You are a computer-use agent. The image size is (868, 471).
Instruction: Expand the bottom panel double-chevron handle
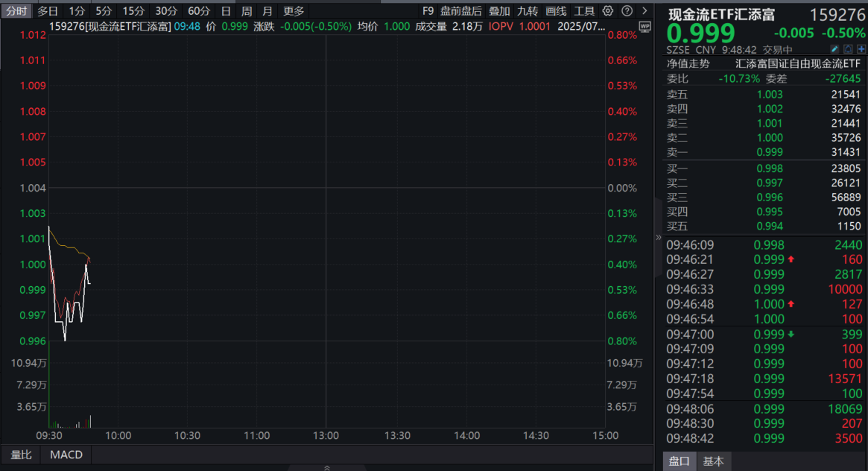pyautogui.click(x=326, y=467)
